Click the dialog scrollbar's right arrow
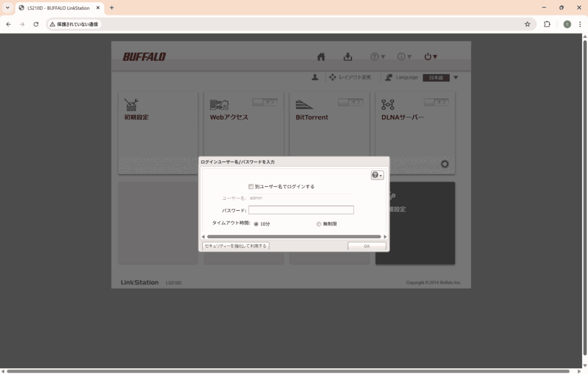The image size is (588, 374). coord(385,237)
